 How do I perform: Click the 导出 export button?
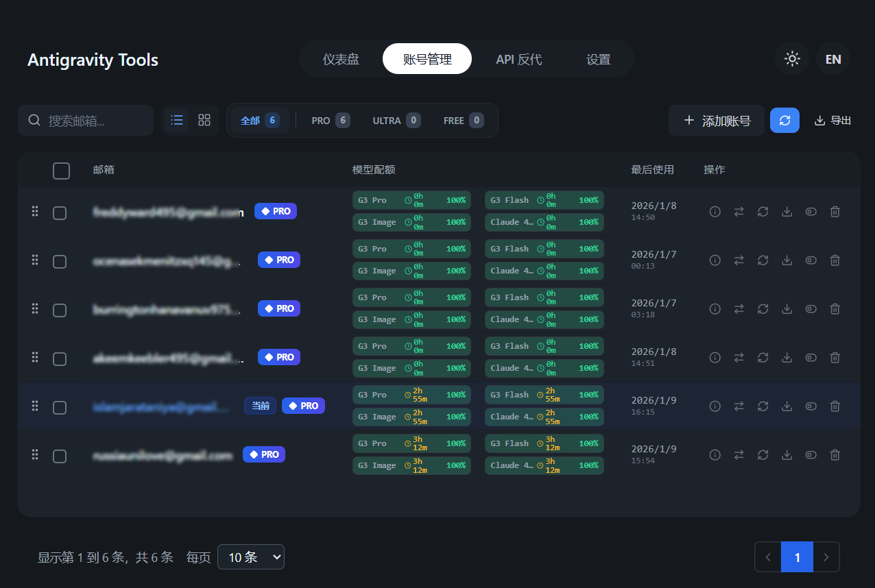[x=832, y=121]
